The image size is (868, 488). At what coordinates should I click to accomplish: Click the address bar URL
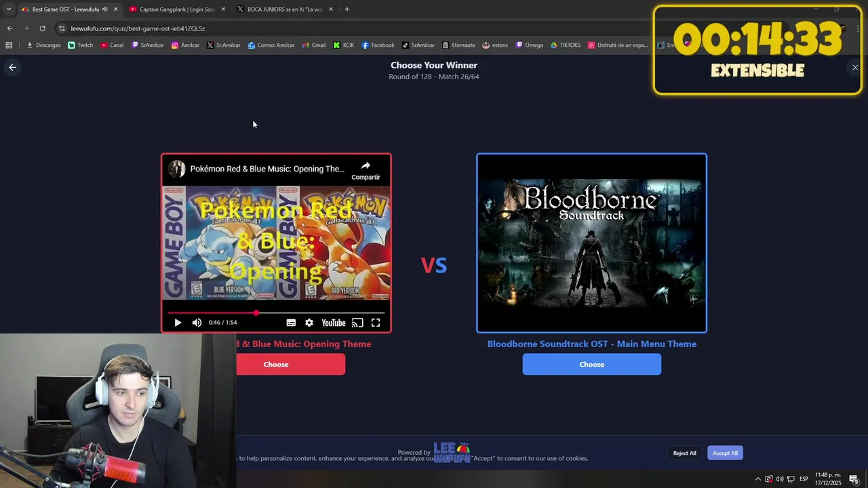point(138,28)
